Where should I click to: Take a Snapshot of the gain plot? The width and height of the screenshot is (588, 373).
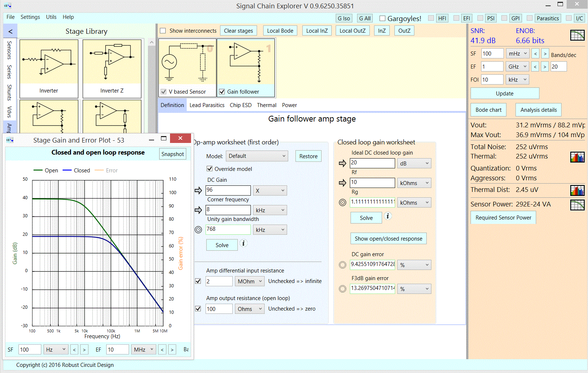click(x=173, y=154)
